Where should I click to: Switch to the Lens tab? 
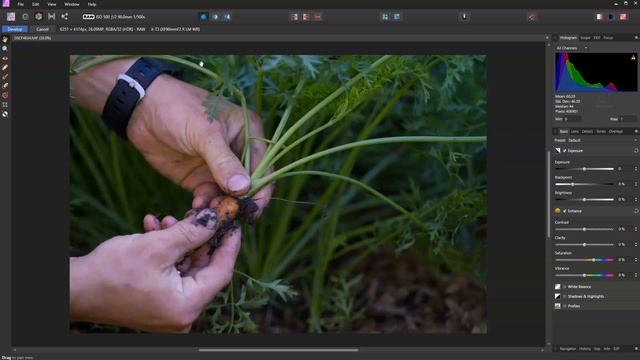click(575, 131)
